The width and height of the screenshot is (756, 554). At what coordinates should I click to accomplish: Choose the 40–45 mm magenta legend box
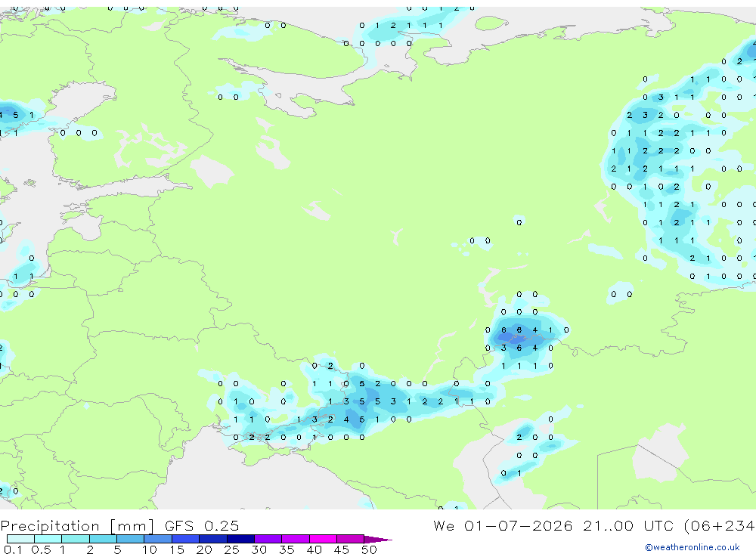323,539
